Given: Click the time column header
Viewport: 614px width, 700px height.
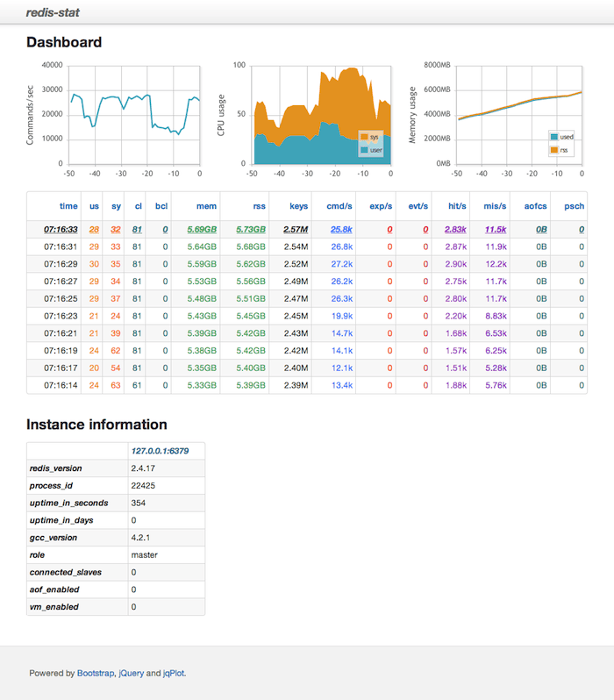Looking at the screenshot, I should point(68,206).
